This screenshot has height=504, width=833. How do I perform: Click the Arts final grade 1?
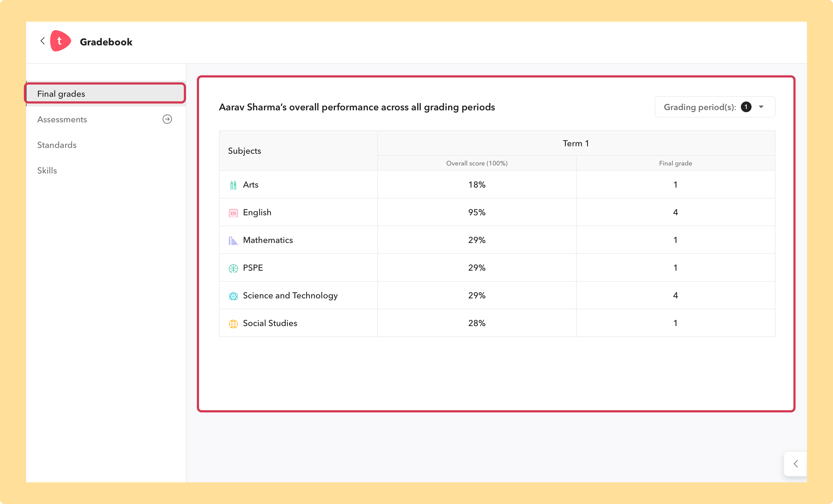675,185
